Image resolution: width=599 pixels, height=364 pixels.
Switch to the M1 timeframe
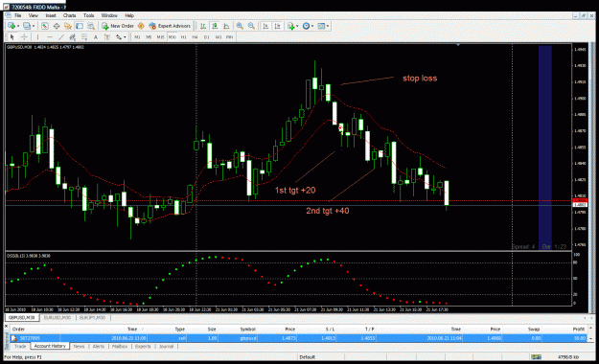pos(137,37)
